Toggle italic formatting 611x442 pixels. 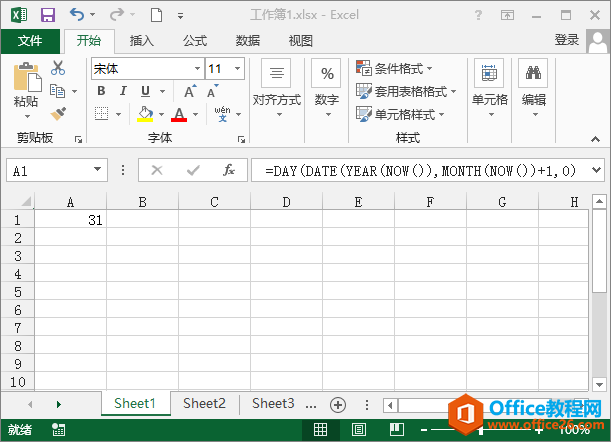point(123,91)
